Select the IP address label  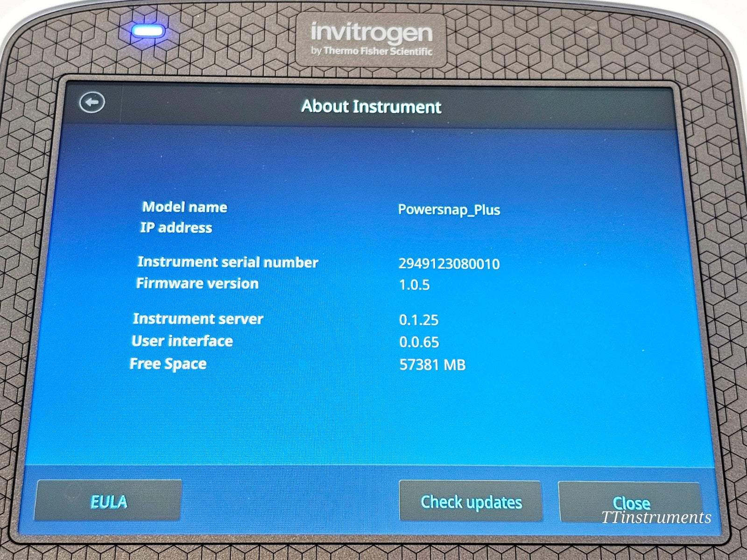tap(176, 228)
